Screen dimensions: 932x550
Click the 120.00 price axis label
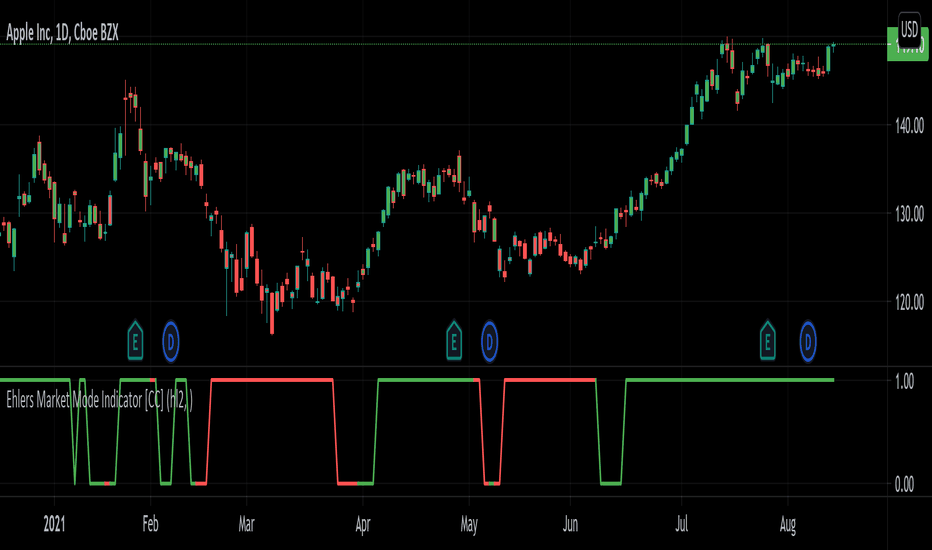[x=909, y=302]
